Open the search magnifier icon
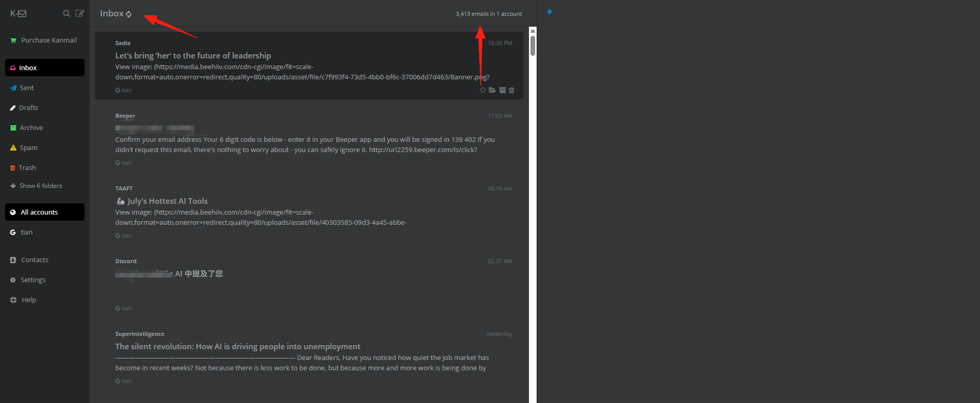 point(66,13)
